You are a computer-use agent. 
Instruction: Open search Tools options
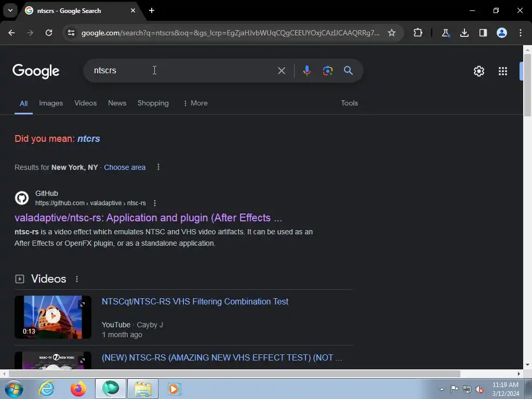click(349, 103)
